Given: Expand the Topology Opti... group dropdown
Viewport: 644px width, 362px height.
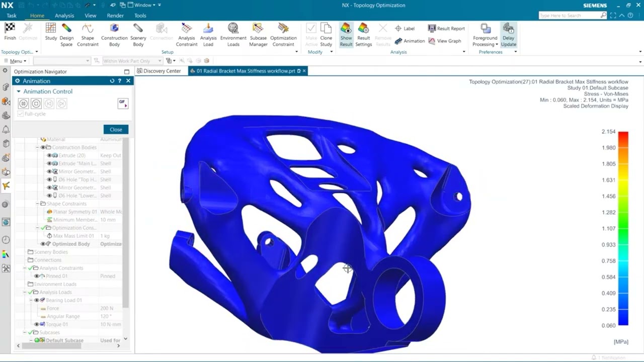Looking at the screenshot, I should click(x=36, y=52).
